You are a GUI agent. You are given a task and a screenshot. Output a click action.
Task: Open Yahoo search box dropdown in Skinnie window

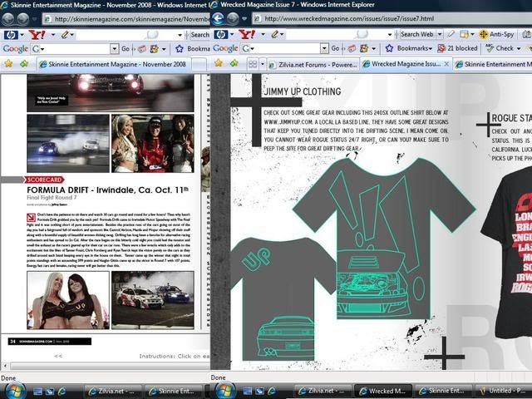pyautogui.click(x=180, y=35)
